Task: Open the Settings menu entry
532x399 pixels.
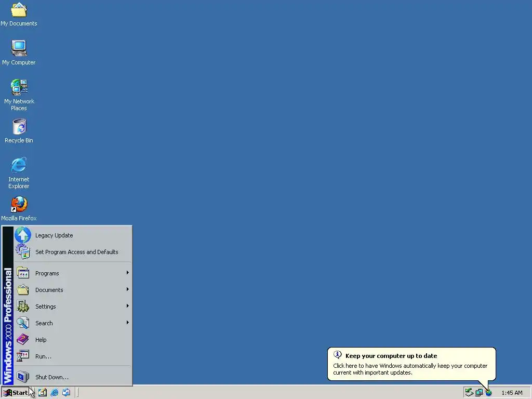Action: point(73,307)
